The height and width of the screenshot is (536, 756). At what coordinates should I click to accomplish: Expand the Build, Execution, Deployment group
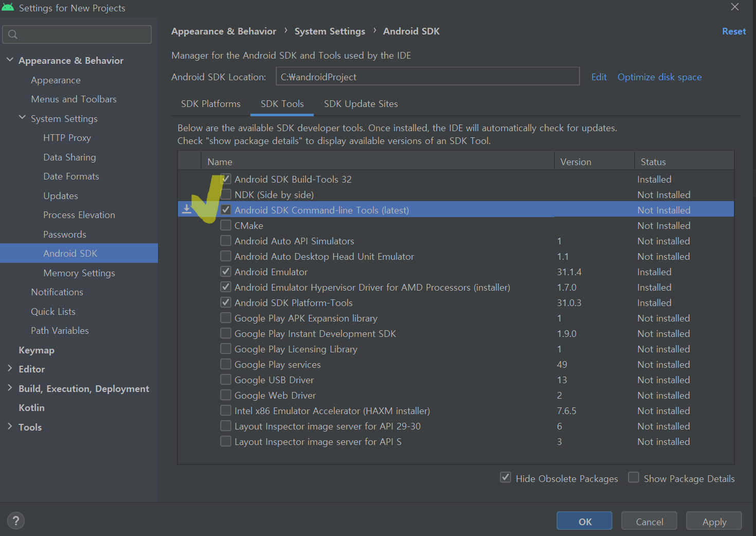pyautogui.click(x=10, y=388)
